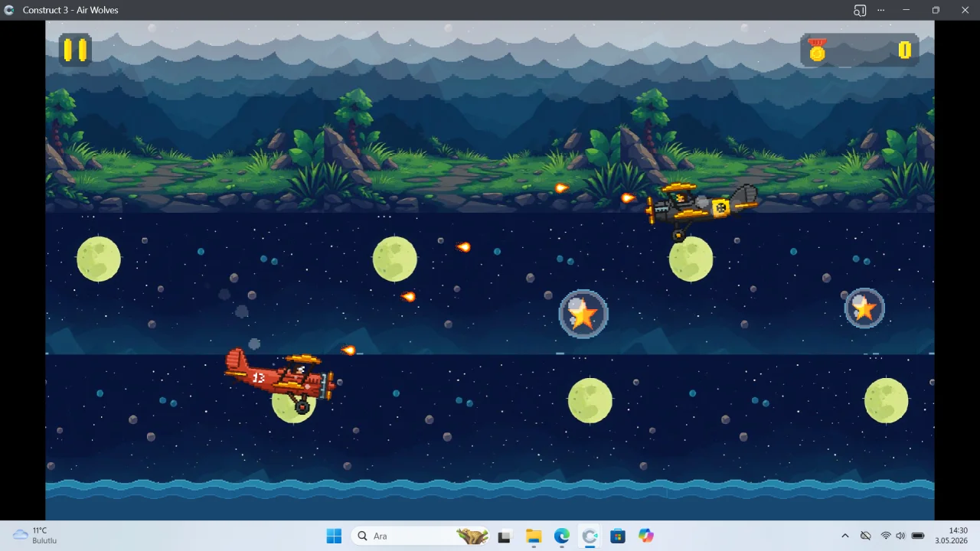Click the 'Ara' taskbar search box
The width and height of the screenshot is (980, 551).
click(420, 536)
